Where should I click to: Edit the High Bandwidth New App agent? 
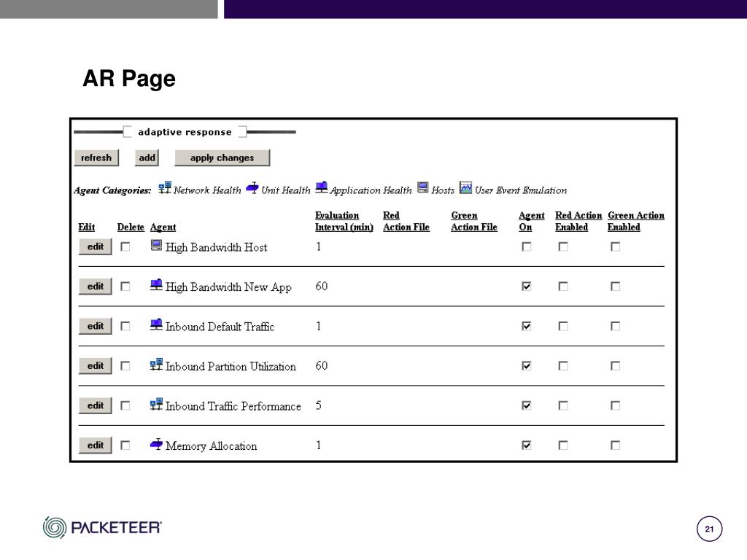pos(96,286)
